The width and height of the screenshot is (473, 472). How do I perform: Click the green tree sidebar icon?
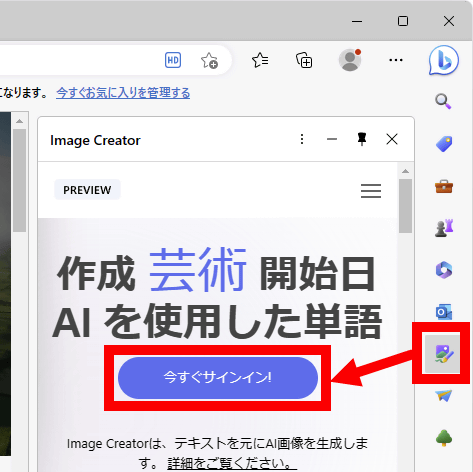click(444, 438)
